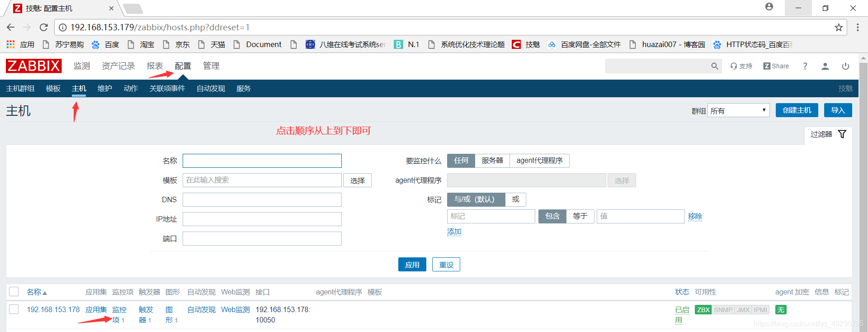Click the green encryption 无 badge
The width and height of the screenshot is (868, 332).
[781, 310]
